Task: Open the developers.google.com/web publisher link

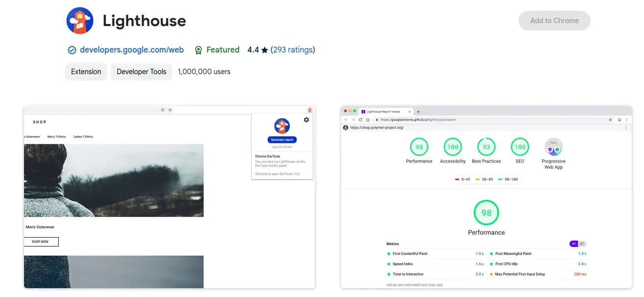Action: (132, 50)
